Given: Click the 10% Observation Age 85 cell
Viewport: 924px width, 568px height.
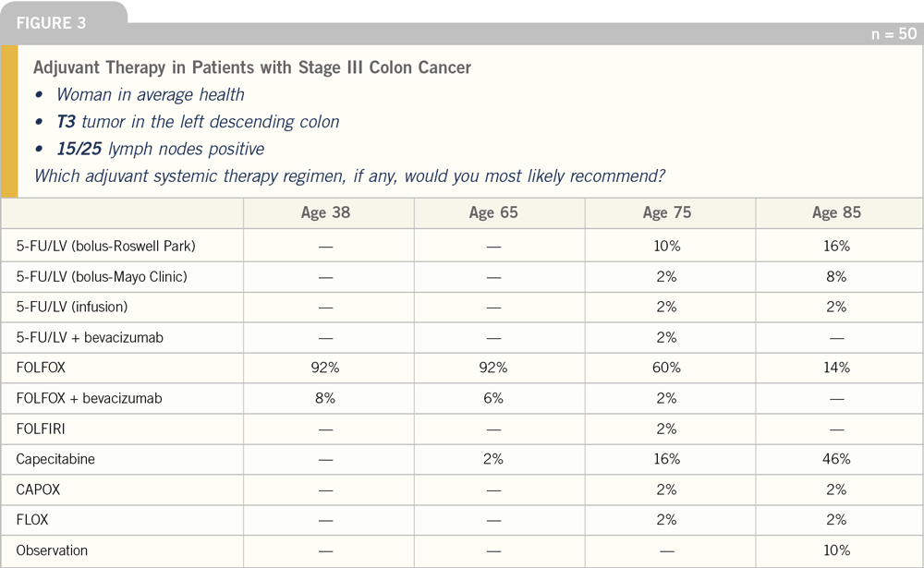Looking at the screenshot, I should pyautogui.click(x=836, y=550).
